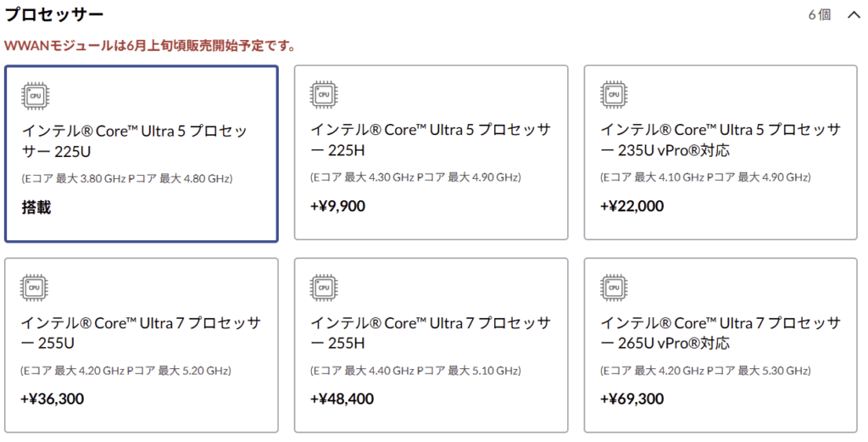Viewport: 868px width, 442px height.
Task: Collapse the プロセッサー section with chevron
Action: click(x=854, y=15)
